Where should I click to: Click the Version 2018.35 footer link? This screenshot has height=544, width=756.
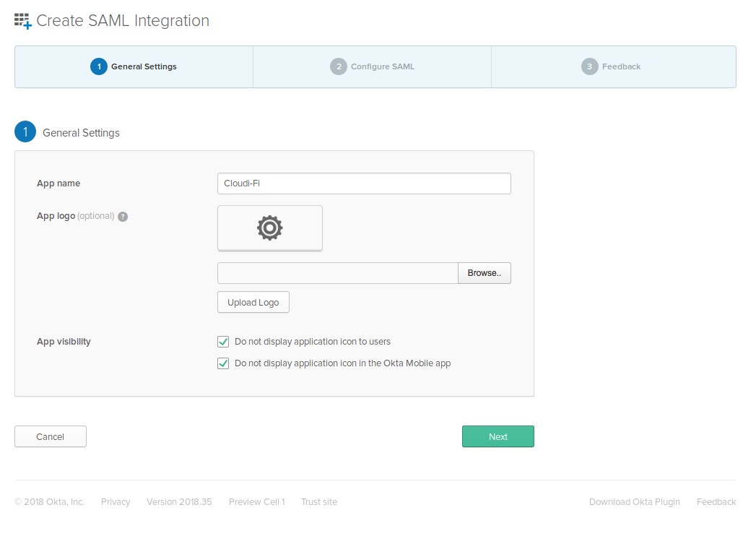pyautogui.click(x=179, y=502)
